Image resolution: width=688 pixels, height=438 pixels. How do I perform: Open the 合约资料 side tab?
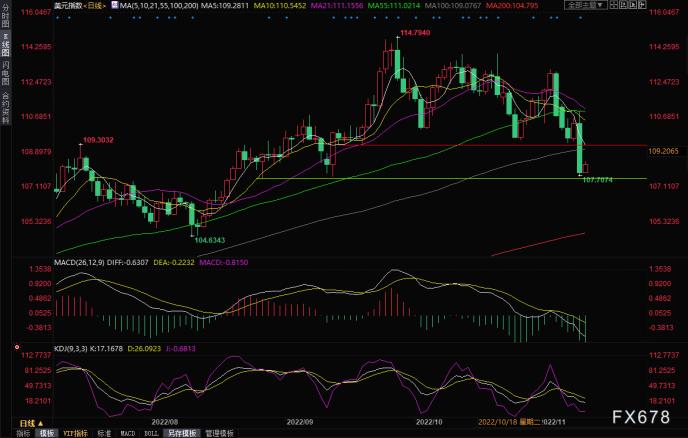5,107
